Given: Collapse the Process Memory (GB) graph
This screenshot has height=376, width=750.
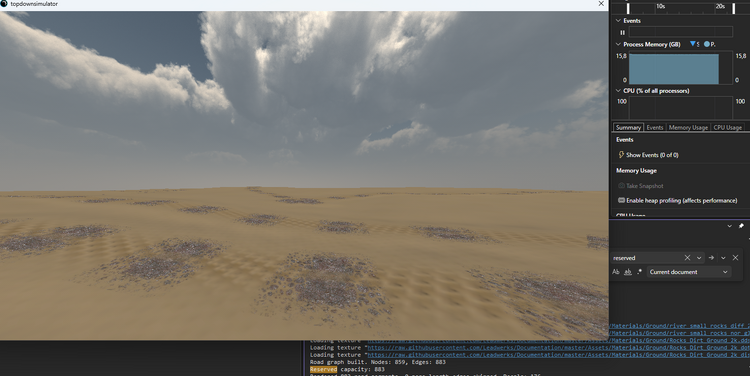Looking at the screenshot, I should click(x=618, y=44).
